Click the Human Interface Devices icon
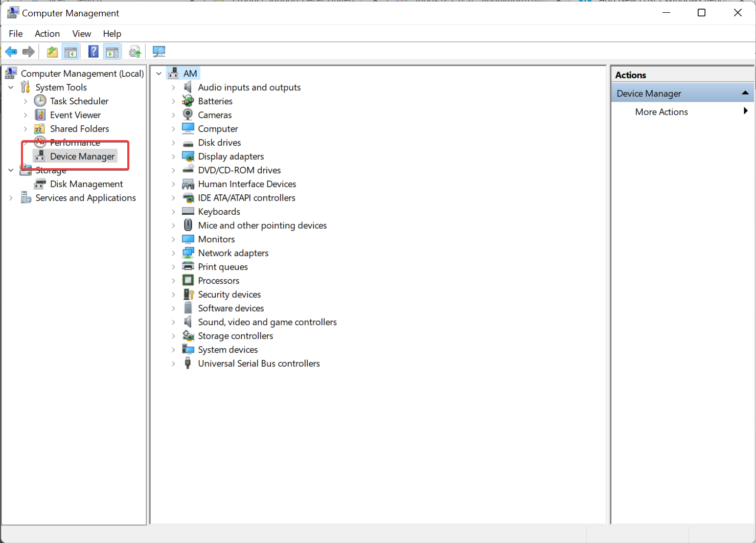This screenshot has width=756, height=543. pos(188,184)
